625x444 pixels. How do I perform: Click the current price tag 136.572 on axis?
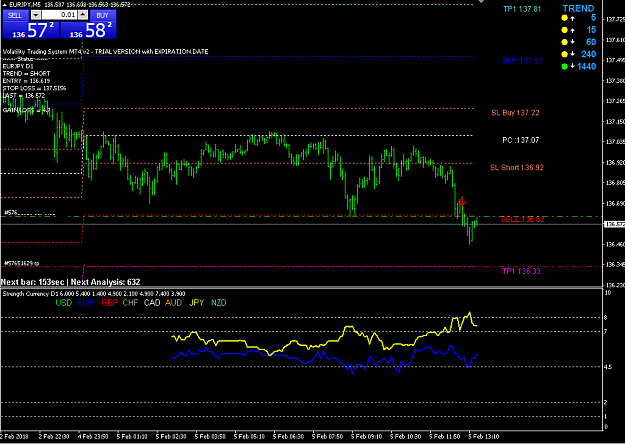(x=614, y=224)
